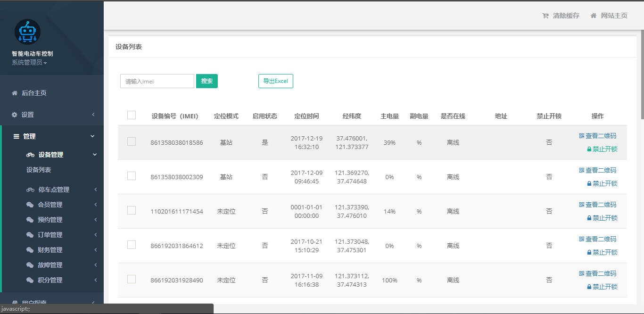Viewport: 644px width, 314px height.
Task: Click the QR code icon in first row
Action: [x=582, y=136]
